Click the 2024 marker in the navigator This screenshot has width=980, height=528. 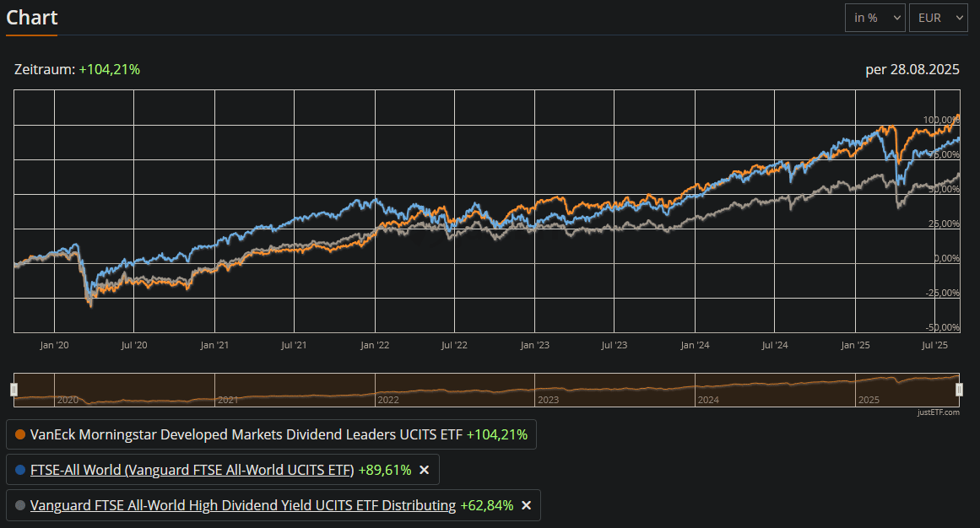(708, 400)
